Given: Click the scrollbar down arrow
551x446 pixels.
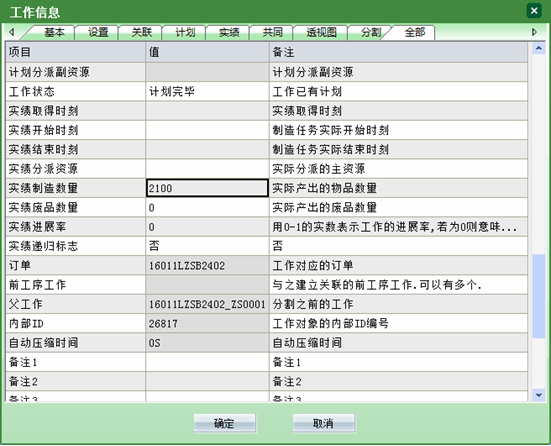Looking at the screenshot, I should point(538,395).
